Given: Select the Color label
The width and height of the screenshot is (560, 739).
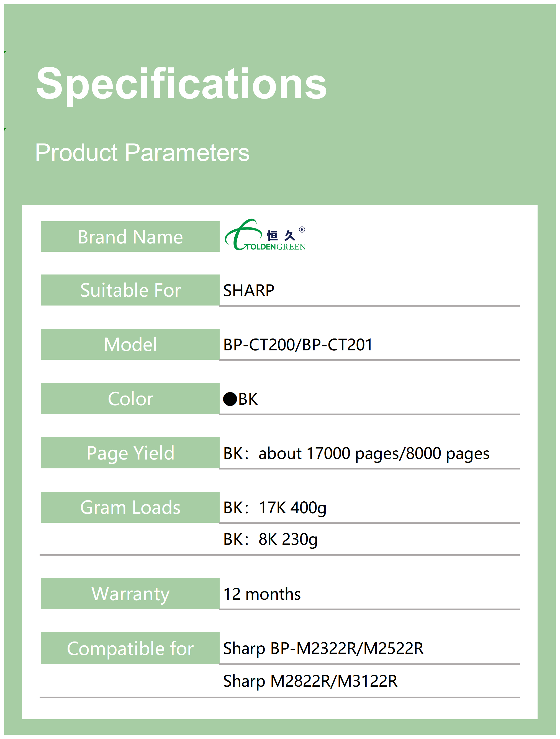Looking at the screenshot, I should [x=130, y=399].
